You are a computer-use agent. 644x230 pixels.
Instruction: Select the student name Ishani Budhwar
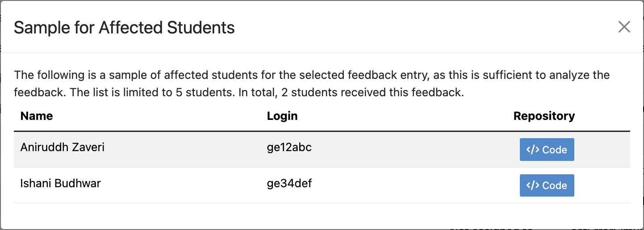tap(61, 183)
